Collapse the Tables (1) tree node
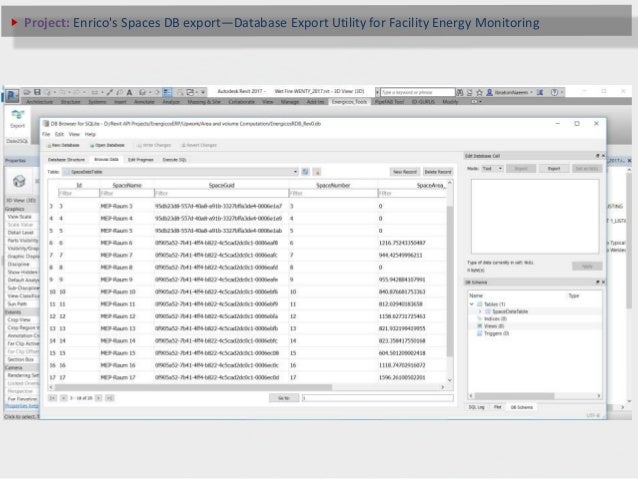Viewport: 638px width, 479px height. coord(472,304)
